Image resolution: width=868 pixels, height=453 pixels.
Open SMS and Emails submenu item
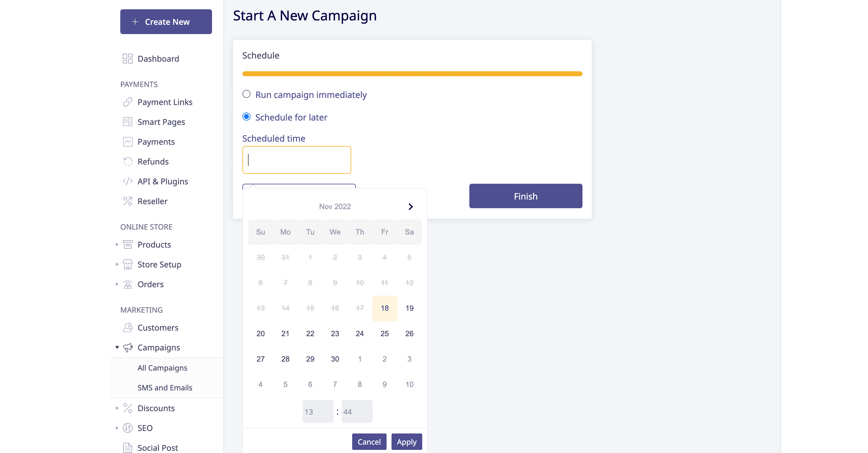tap(165, 388)
